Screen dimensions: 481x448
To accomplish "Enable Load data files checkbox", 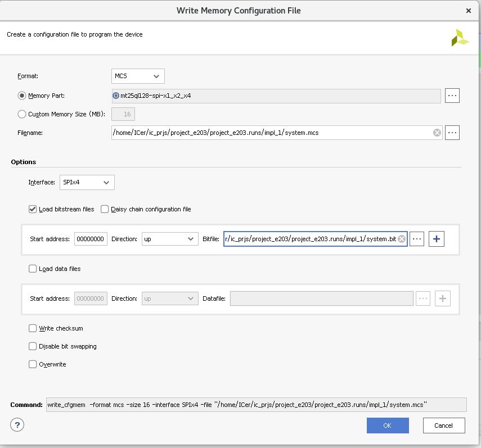I will point(33,269).
